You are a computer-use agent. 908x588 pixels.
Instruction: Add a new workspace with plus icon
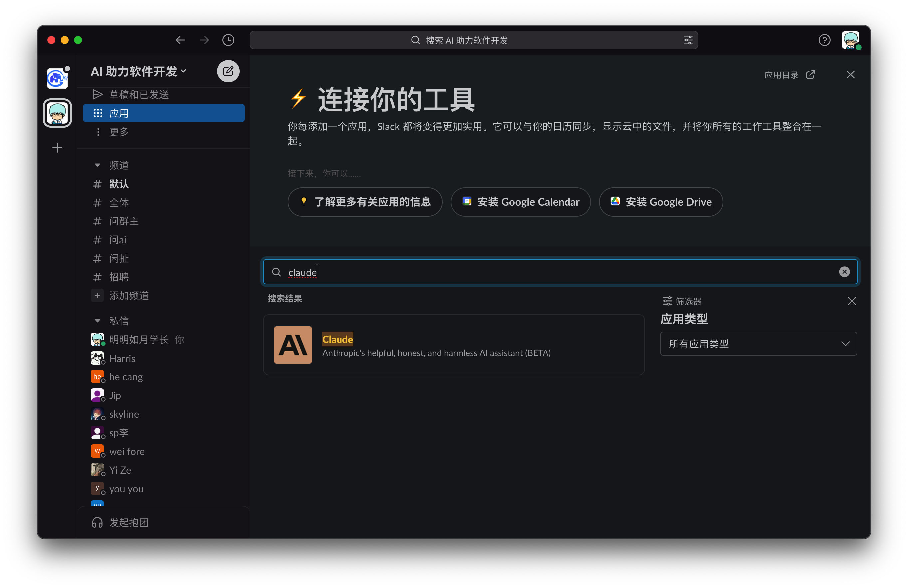pyautogui.click(x=57, y=148)
